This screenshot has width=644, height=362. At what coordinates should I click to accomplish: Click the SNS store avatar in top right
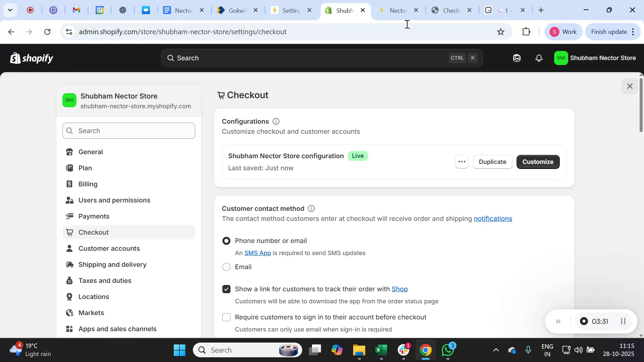[561, 58]
